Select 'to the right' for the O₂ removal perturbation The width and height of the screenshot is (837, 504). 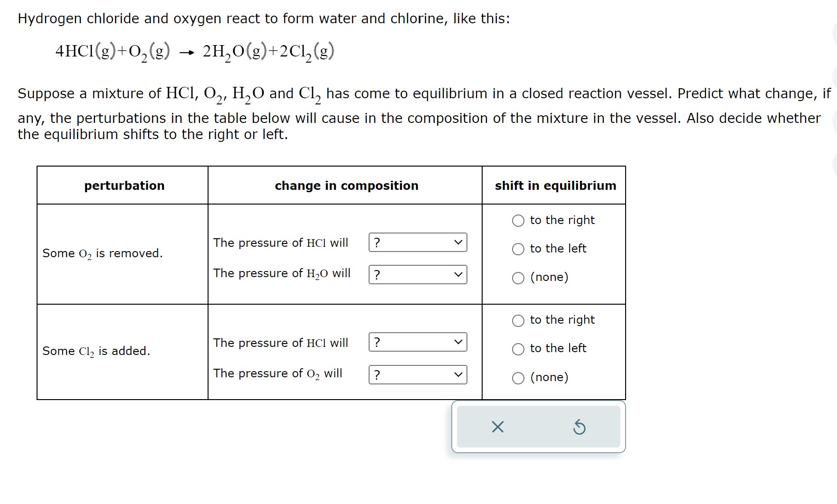click(518, 220)
